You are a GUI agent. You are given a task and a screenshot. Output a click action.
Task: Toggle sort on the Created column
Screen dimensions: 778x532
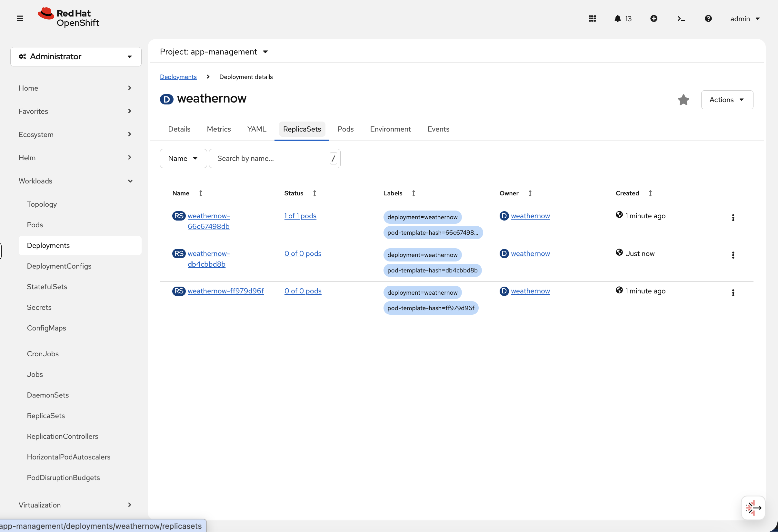coord(650,193)
